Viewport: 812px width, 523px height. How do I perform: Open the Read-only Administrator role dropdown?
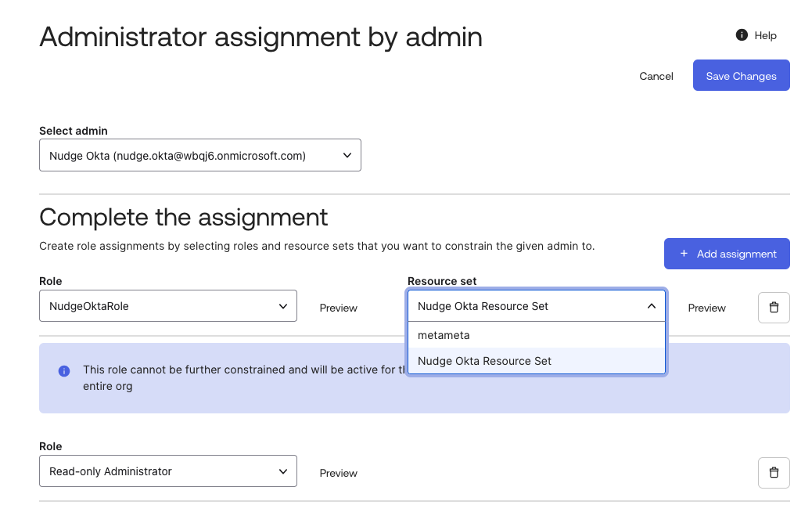pos(156,471)
